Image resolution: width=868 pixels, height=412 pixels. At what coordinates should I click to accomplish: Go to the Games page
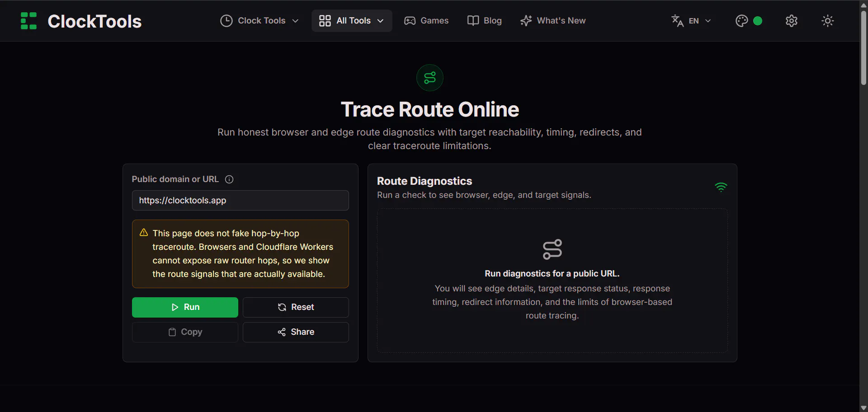426,21
